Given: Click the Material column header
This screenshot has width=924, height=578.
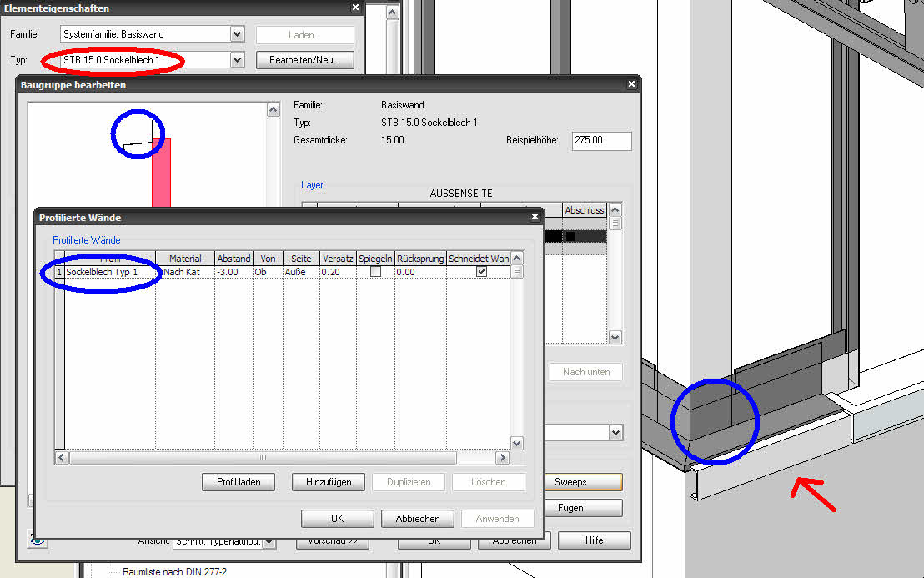Looking at the screenshot, I should click(185, 258).
